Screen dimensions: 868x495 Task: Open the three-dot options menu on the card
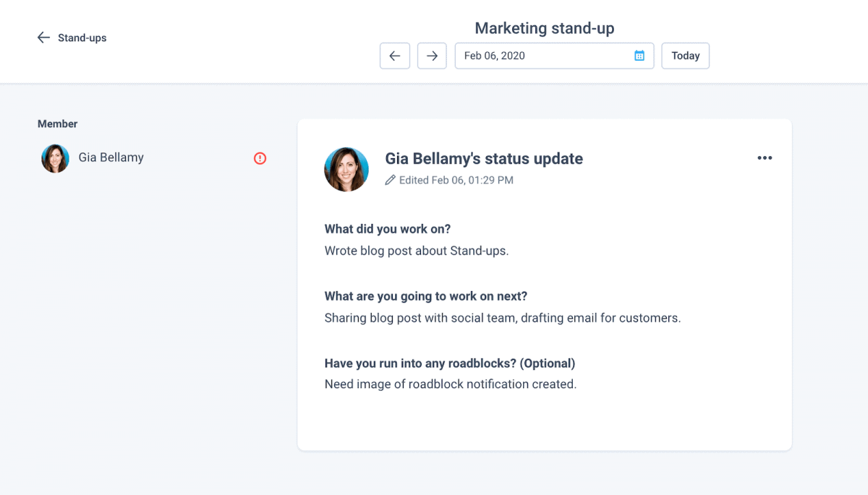coord(765,158)
